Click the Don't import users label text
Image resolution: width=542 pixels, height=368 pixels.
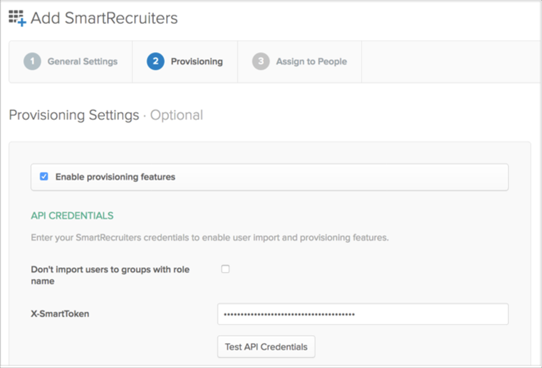[x=110, y=275]
